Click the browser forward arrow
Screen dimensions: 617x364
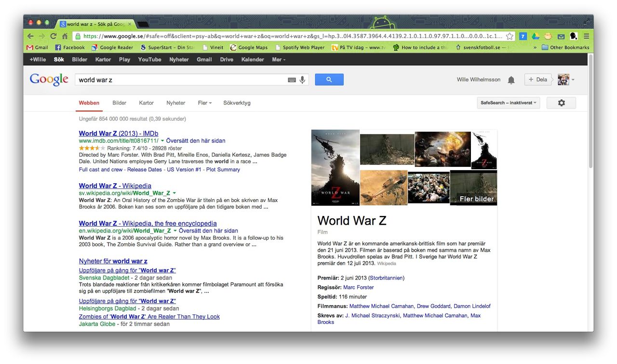point(42,36)
